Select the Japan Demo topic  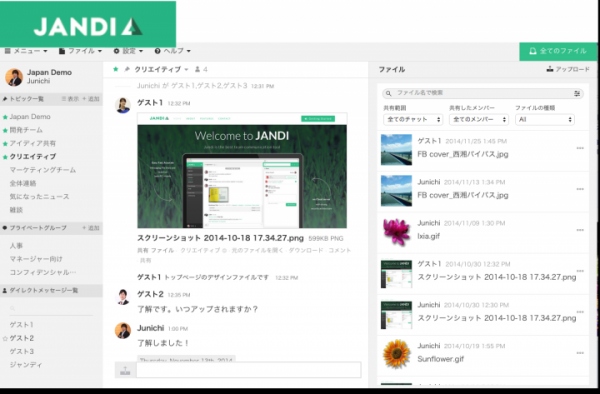tap(30, 117)
